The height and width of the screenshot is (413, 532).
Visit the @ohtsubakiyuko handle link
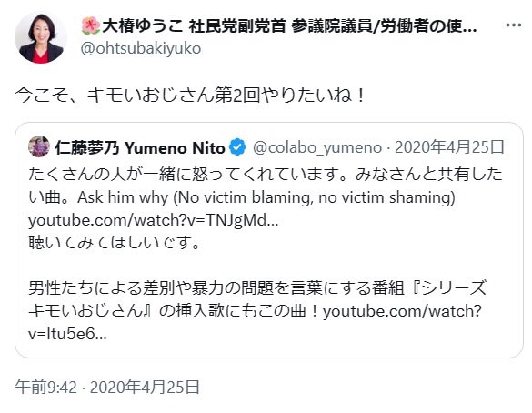tap(140, 48)
